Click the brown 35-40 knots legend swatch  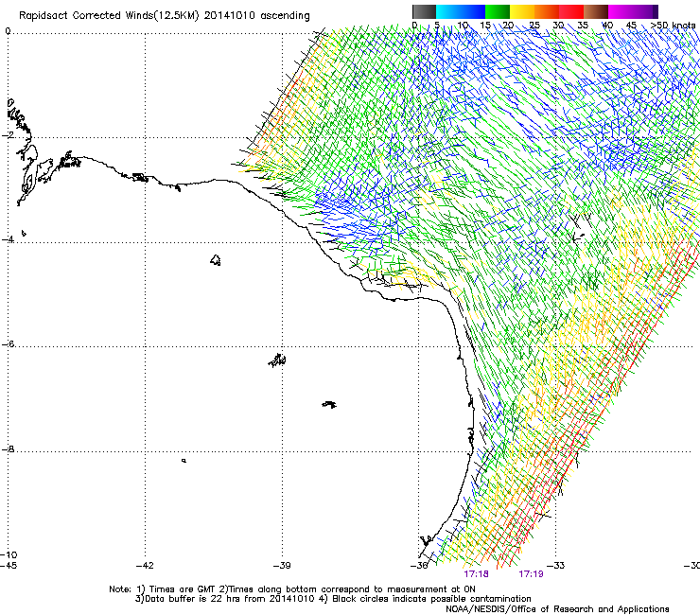(596, 11)
